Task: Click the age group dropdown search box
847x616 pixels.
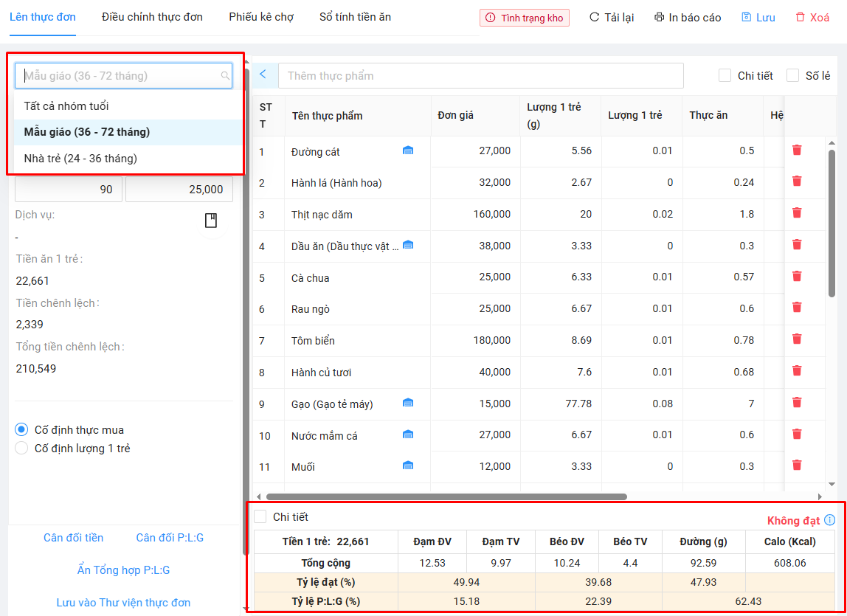Action: (122, 75)
